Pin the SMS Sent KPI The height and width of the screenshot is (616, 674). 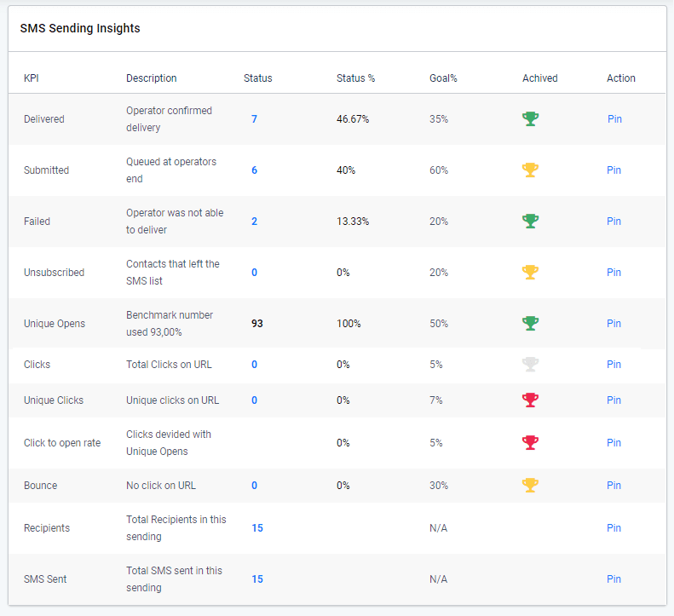click(x=614, y=579)
